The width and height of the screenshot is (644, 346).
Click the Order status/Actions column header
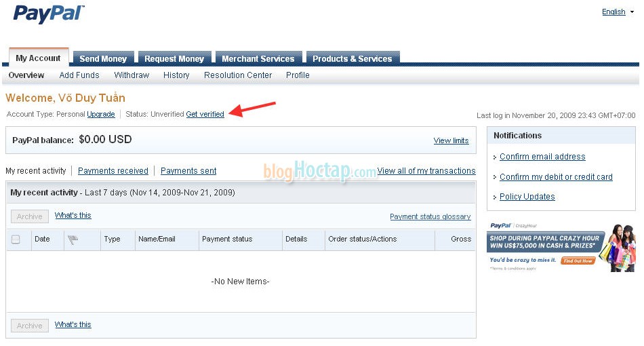[362, 239]
